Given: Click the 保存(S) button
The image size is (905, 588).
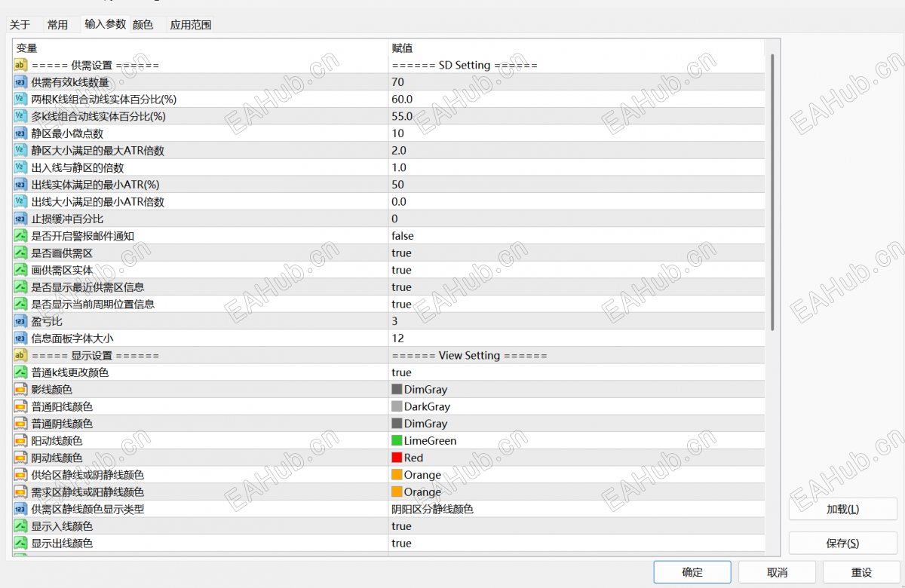Looking at the screenshot, I should [843, 543].
